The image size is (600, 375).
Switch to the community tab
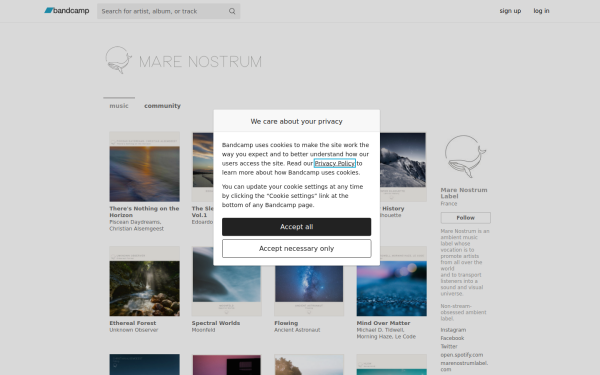162,106
